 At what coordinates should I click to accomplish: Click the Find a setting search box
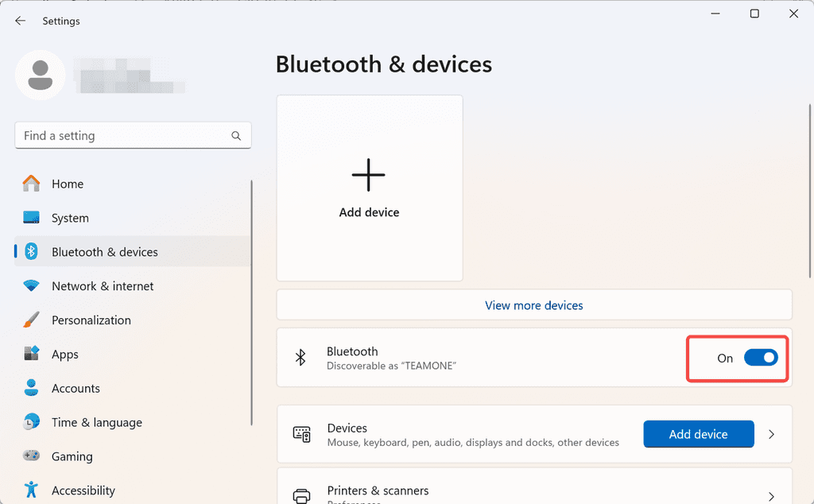[133, 135]
